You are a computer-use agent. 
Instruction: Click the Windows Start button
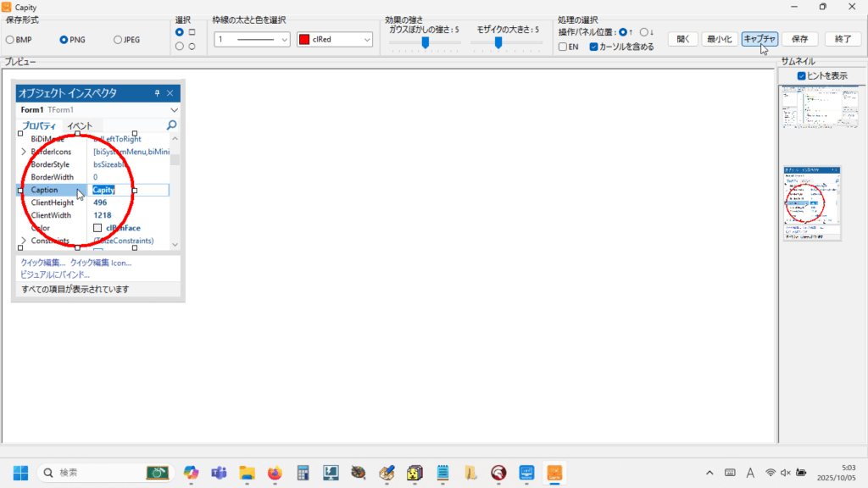pos(20,473)
